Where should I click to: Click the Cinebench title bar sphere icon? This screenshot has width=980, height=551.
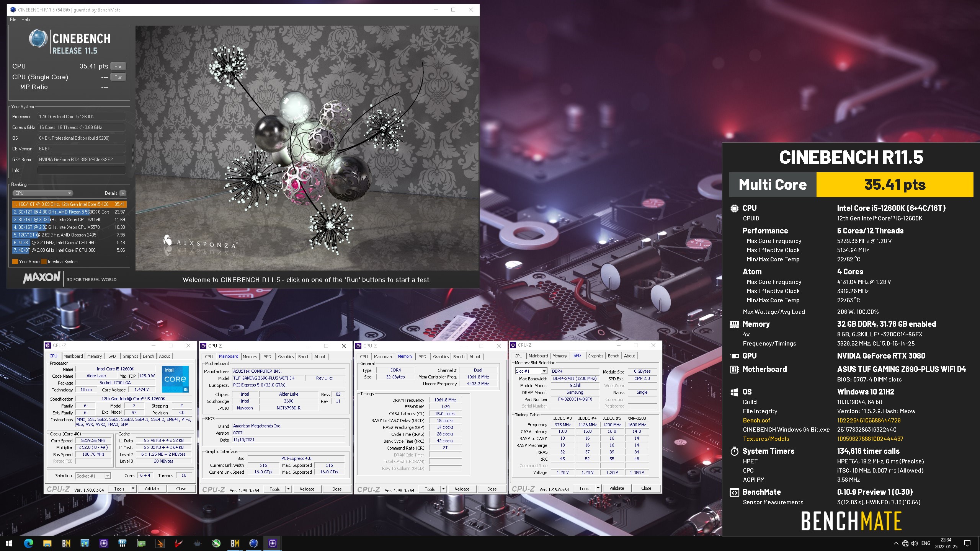coord(13,10)
